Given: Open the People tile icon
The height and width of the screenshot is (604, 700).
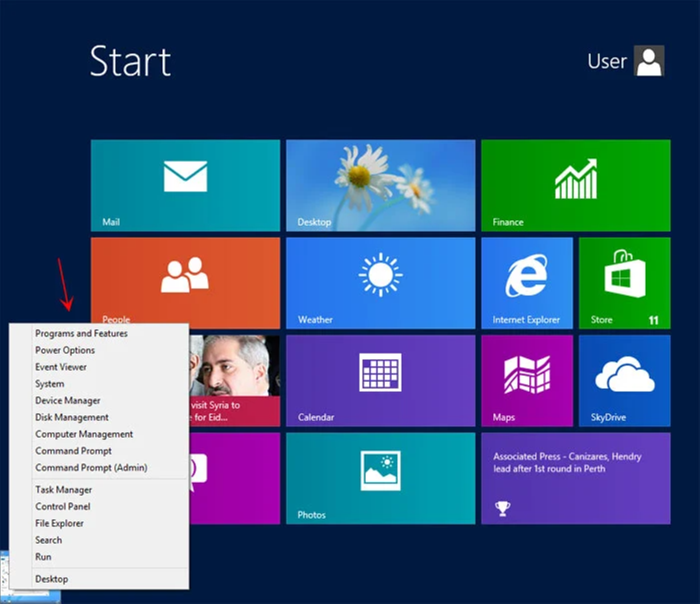Looking at the screenshot, I should 184,274.
